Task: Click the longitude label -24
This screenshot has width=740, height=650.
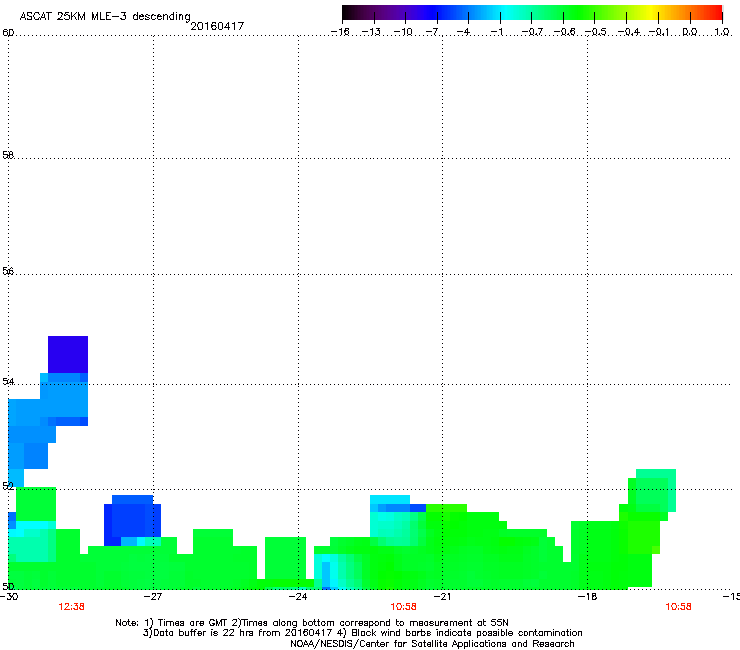Action: coord(297,597)
